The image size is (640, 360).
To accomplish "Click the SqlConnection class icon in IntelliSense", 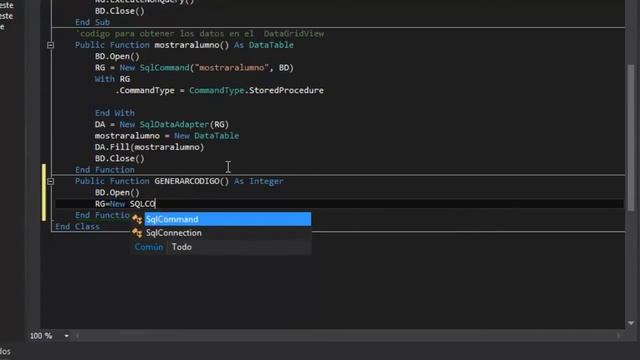I will [137, 233].
